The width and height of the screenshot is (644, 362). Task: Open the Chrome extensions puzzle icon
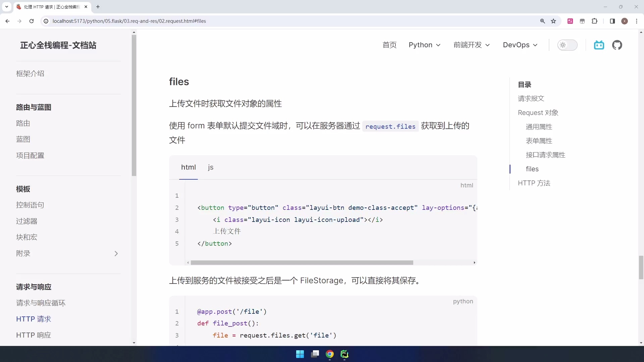pyautogui.click(x=595, y=21)
